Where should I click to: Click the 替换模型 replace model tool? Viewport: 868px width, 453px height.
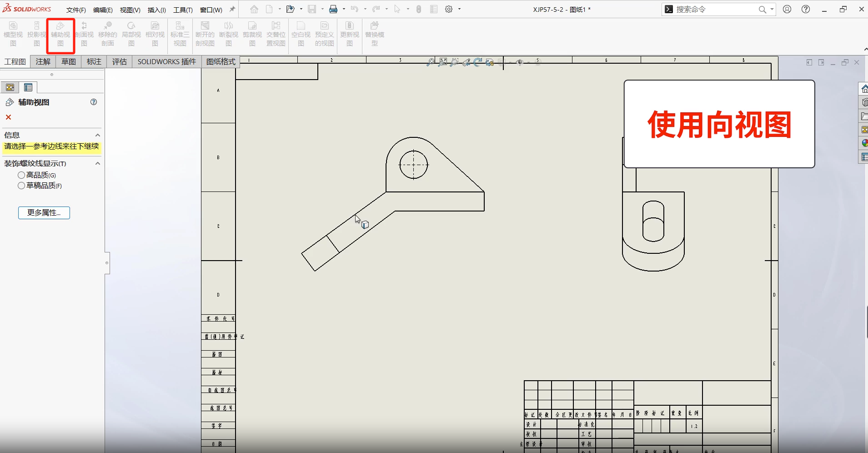375,34
